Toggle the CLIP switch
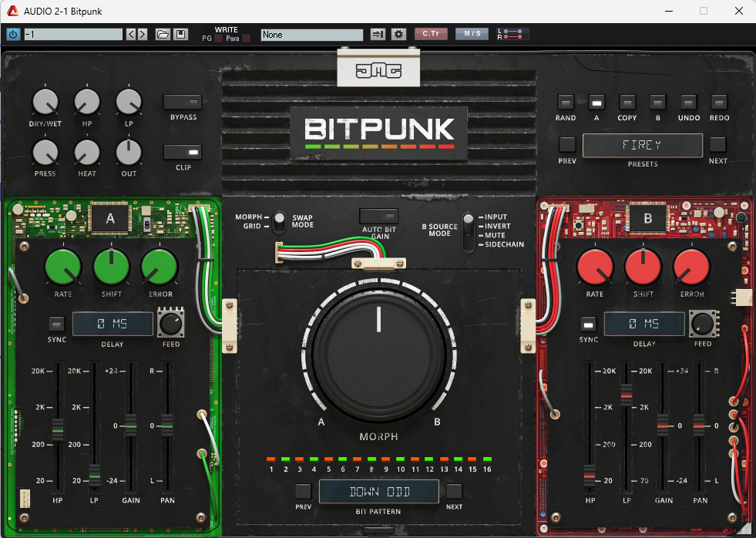Screen dimensions: 756x538 [183, 153]
